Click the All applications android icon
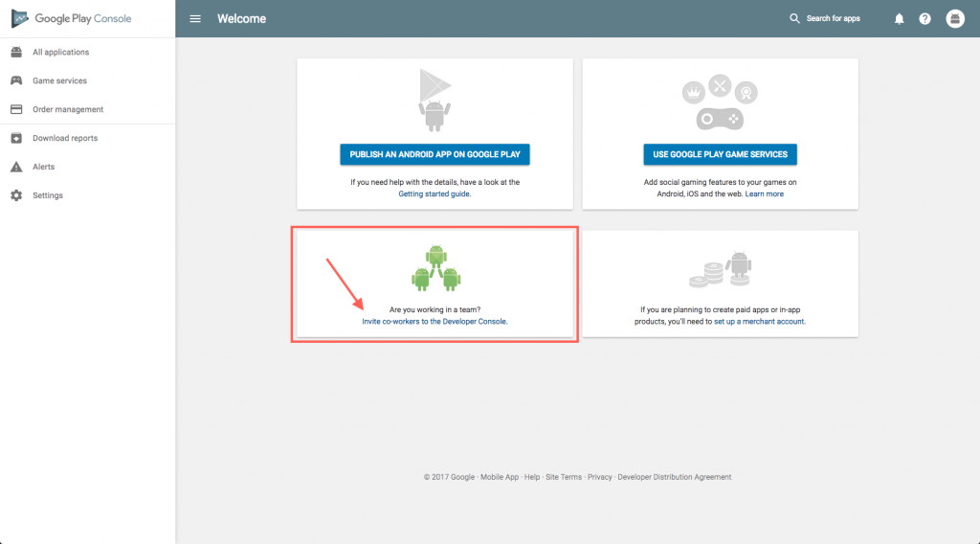Viewport: 980px width, 544px height. (x=16, y=52)
